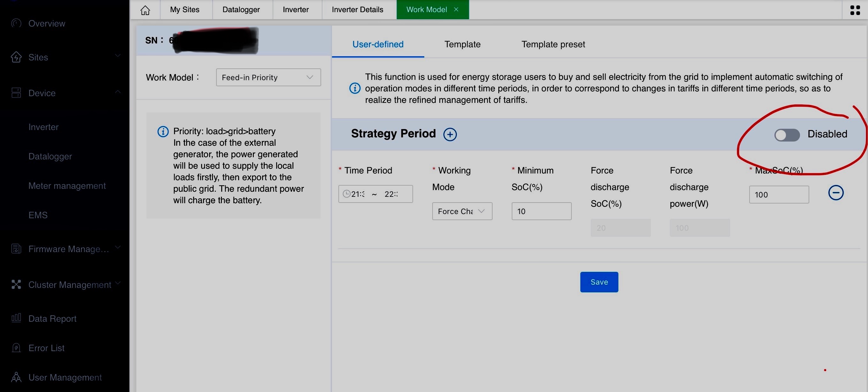Click the home icon tab
The height and width of the screenshot is (392, 868).
pos(145,10)
